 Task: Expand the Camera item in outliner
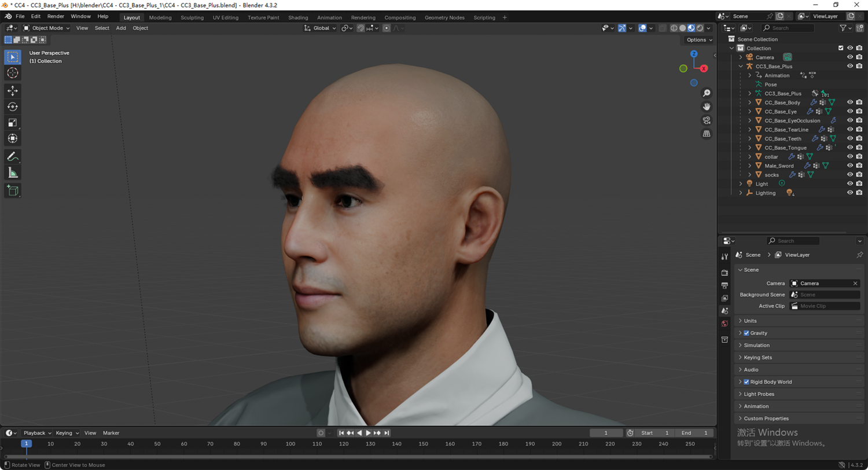[740, 57]
